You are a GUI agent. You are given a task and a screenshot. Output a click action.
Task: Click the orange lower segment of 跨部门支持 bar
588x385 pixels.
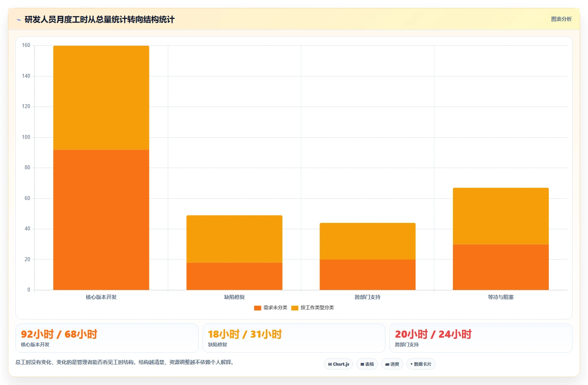[367, 275]
